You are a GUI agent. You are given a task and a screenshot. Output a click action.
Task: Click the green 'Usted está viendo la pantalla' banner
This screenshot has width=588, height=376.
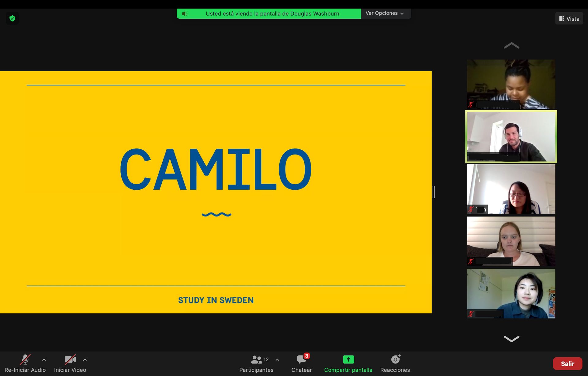tap(269, 14)
